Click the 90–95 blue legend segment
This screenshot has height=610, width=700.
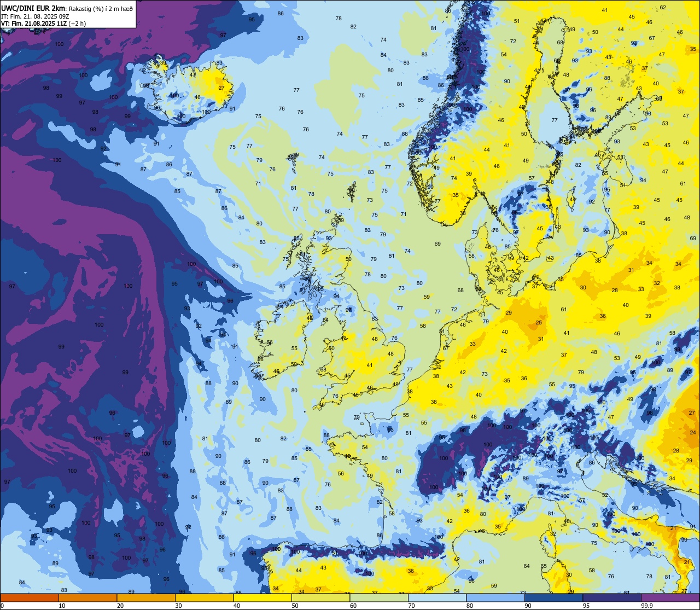click(x=553, y=597)
